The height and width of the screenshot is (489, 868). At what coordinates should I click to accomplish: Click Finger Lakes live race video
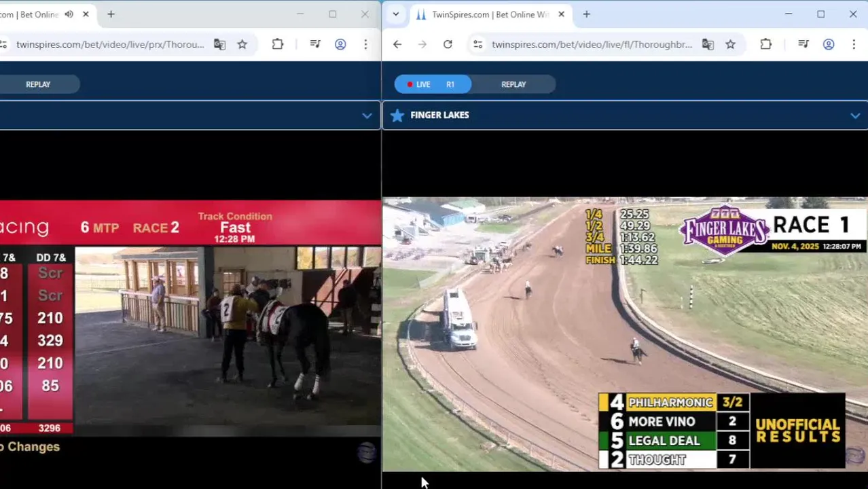point(625,334)
